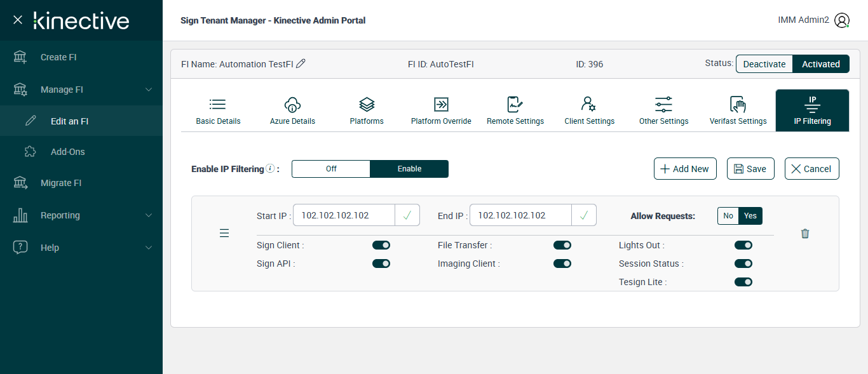Expand the Help menu
This screenshot has width=868, height=374.
[149, 248]
